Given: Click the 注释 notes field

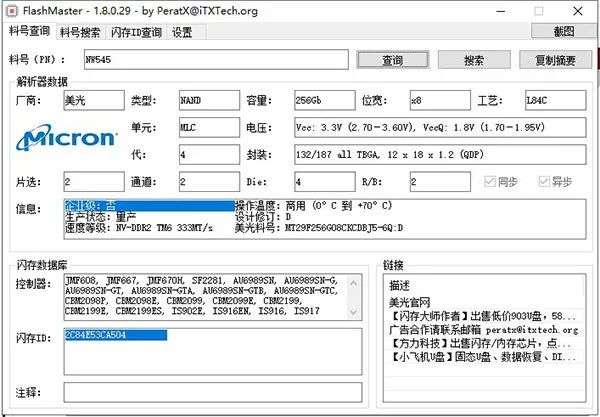Looking at the screenshot, I should pos(213,393).
